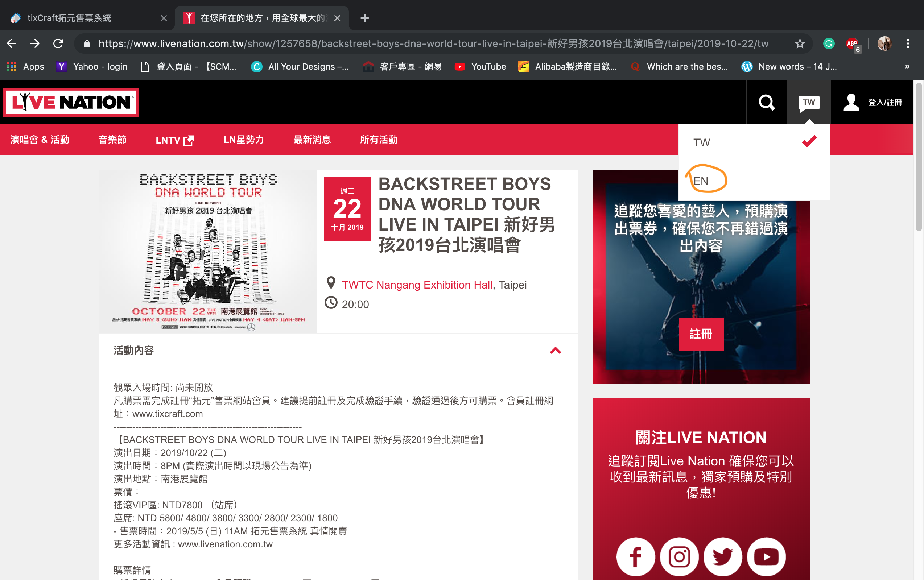Click the Backstreet Boys poster image
This screenshot has width=924, height=580.
pos(208,251)
